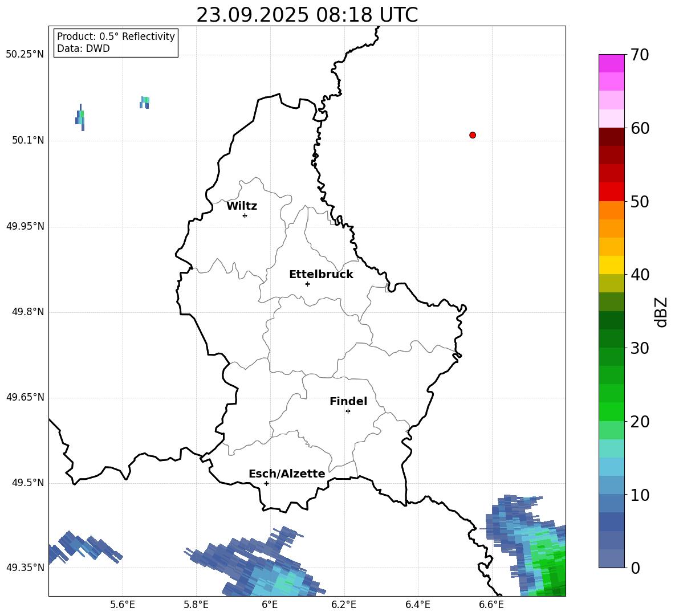Image resolution: width=675 pixels, height=616 pixels.
Task: Click the 0 tick label on colorbar
Action: point(636,568)
